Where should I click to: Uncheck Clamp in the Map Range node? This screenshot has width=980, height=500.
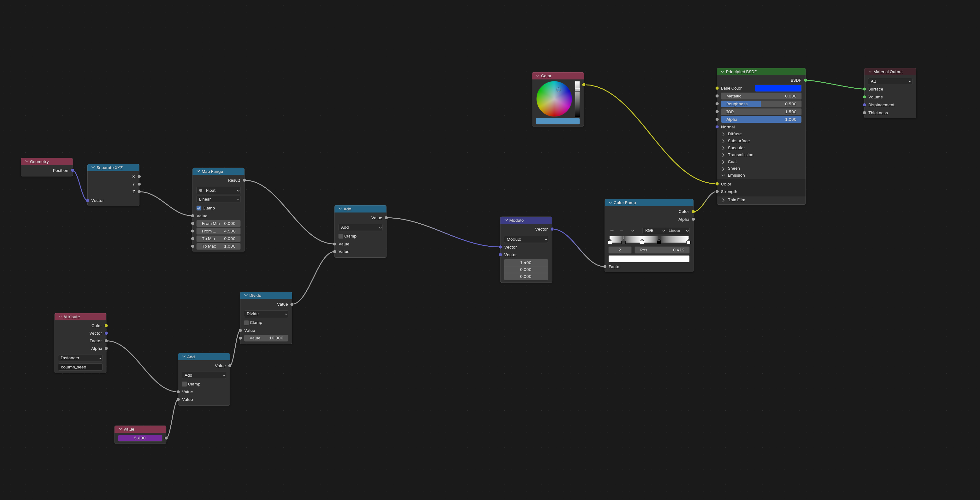[199, 209]
